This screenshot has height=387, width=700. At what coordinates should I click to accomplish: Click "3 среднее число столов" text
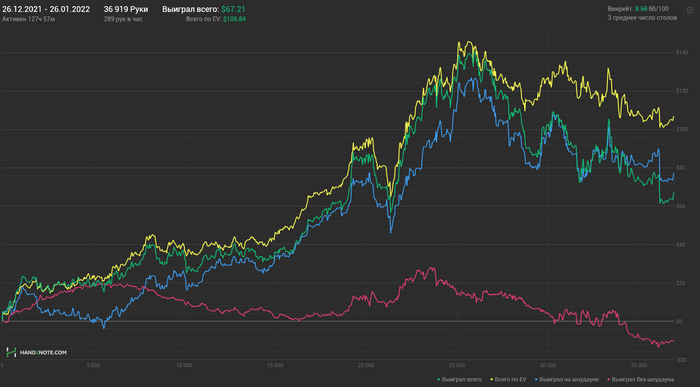(x=642, y=18)
